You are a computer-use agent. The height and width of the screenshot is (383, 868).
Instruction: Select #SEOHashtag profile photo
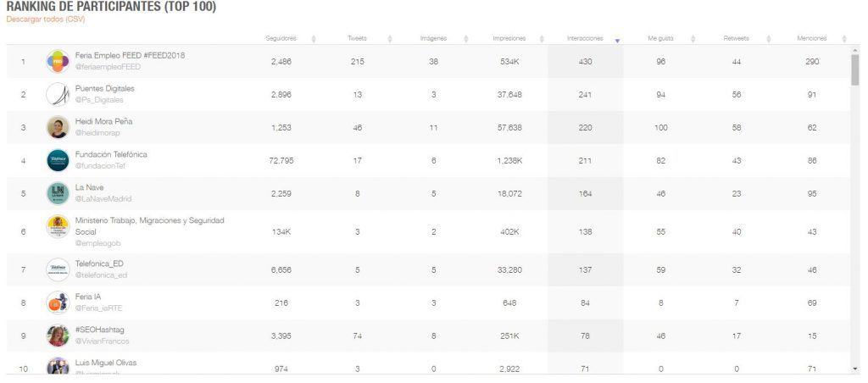58,336
